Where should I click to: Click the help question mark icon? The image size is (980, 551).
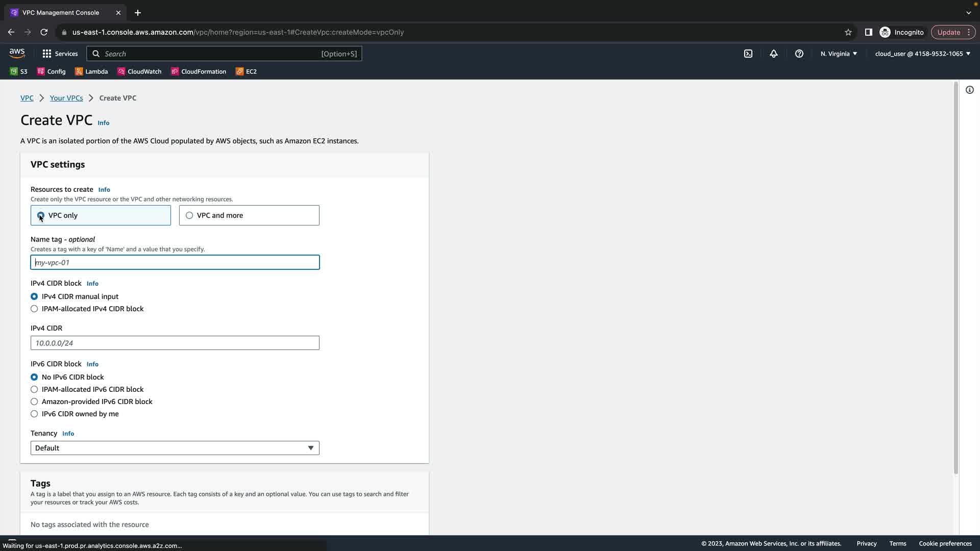(799, 54)
